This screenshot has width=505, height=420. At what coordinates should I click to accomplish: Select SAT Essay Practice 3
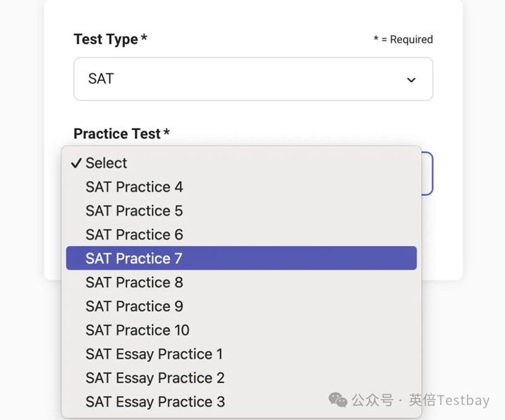click(155, 402)
